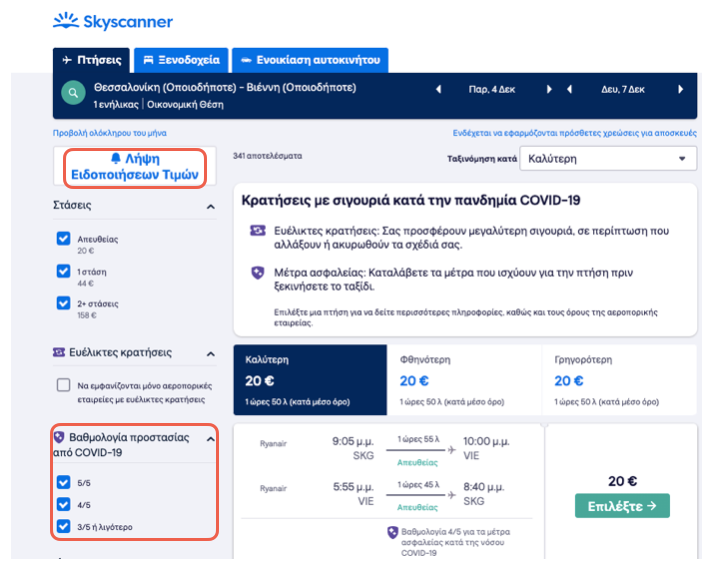Viewport: 703px width, 566px height.
Task: Open Προβολή ολόκληρου του μήνα link
Action: [x=110, y=133]
